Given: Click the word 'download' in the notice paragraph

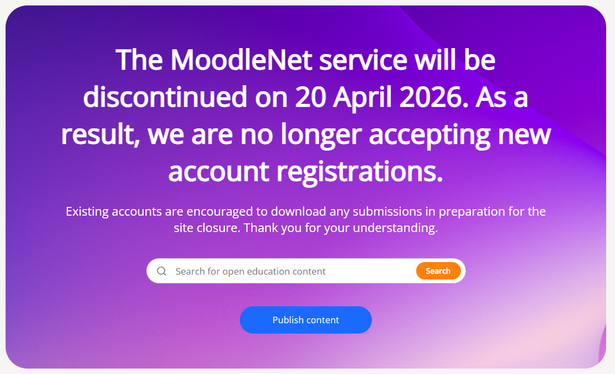Looking at the screenshot, I should pos(298,211).
